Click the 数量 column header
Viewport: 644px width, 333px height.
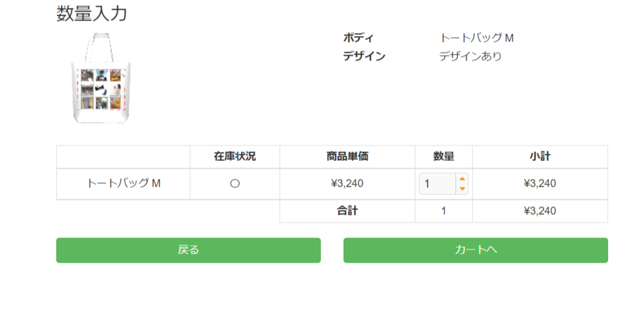[443, 156]
